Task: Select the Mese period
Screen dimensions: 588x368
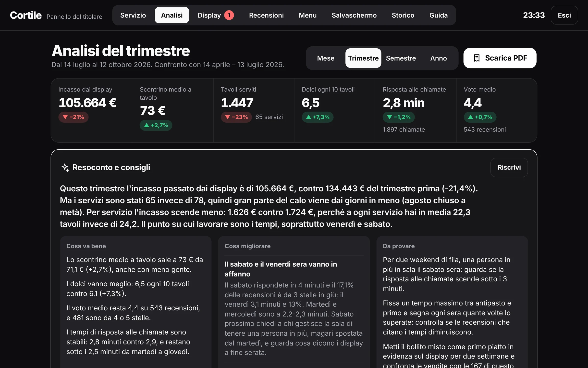Action: 326,58
